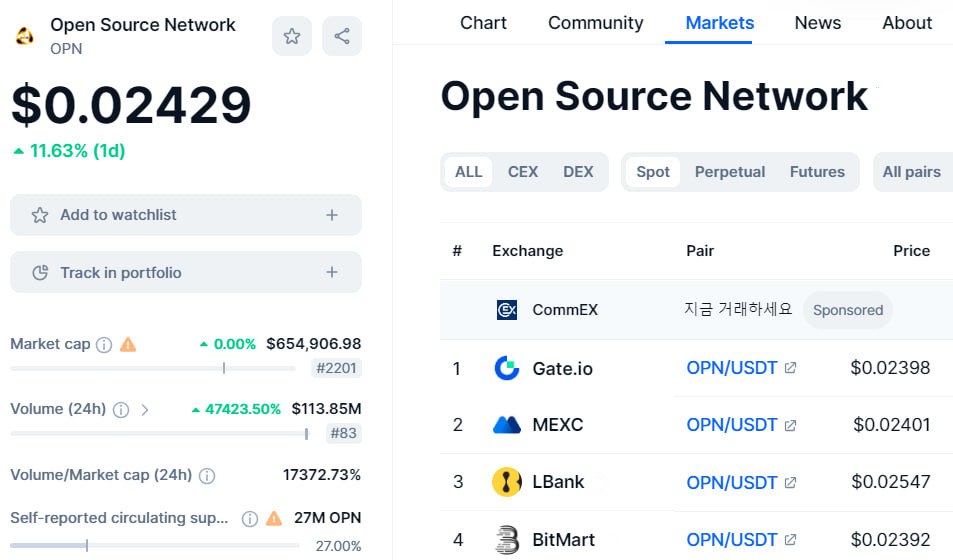This screenshot has height=560, width=953.
Task: Click star icon in Add to watchlist
Action: pyautogui.click(x=40, y=215)
